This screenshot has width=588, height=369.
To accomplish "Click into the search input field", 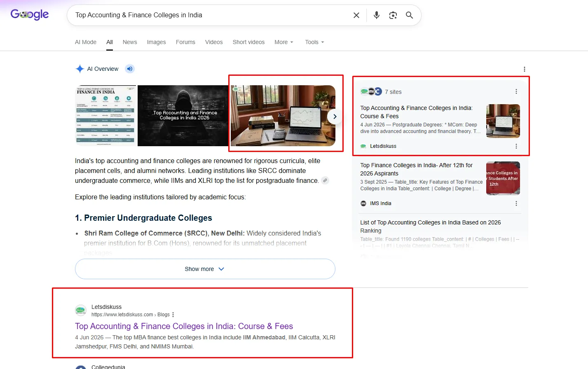I will click(x=210, y=15).
